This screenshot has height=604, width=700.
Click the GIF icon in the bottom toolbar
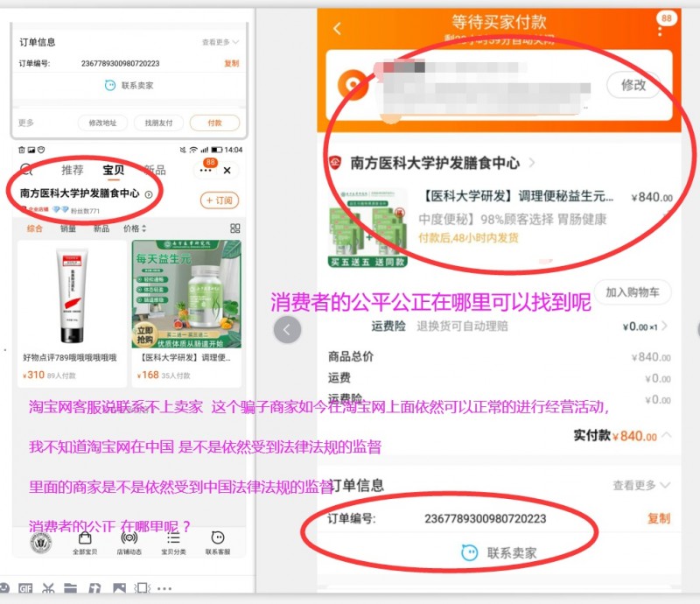[25, 588]
